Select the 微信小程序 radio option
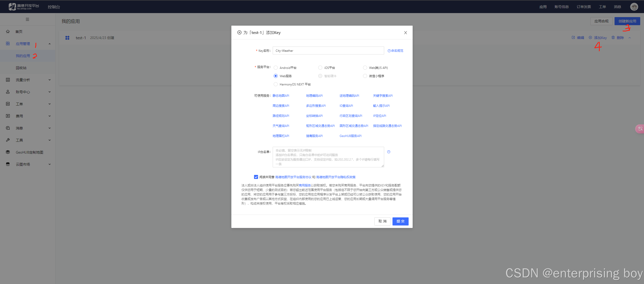Screen dimensions: 644x284 click(365, 76)
